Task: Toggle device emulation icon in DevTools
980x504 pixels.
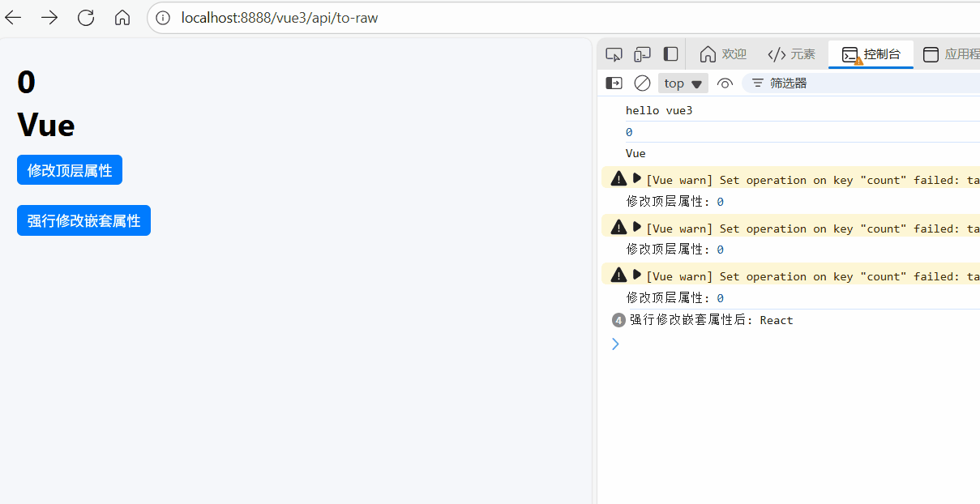Action: (642, 54)
